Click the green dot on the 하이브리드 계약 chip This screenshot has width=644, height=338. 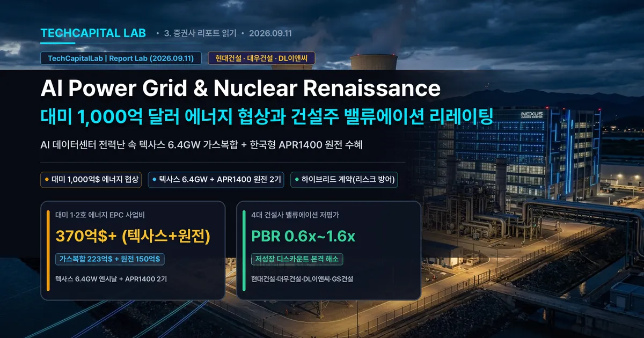(297, 179)
